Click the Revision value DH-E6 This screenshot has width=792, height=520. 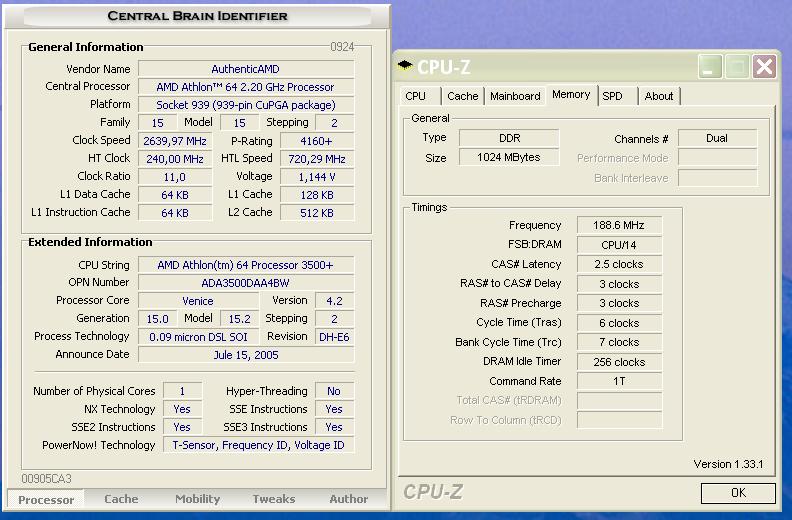[x=334, y=337]
